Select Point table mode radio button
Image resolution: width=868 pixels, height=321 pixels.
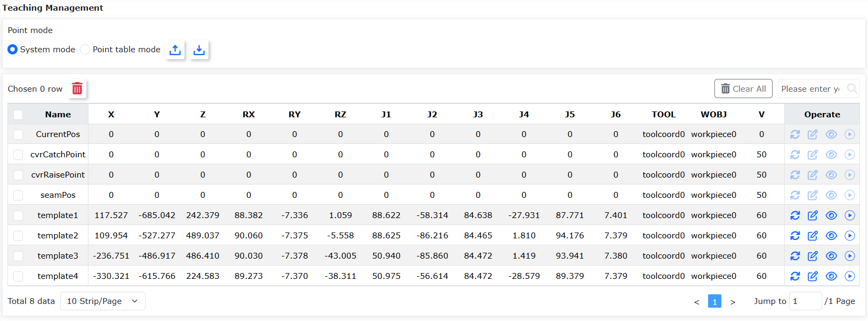click(x=85, y=50)
